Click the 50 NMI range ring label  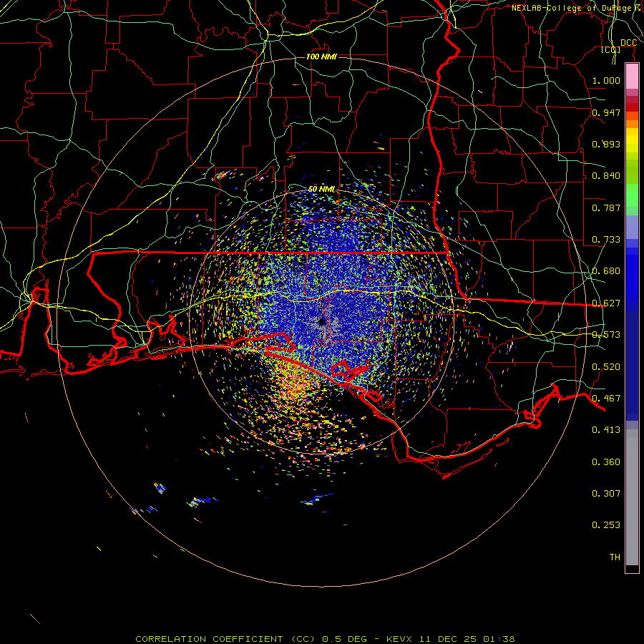[321, 189]
